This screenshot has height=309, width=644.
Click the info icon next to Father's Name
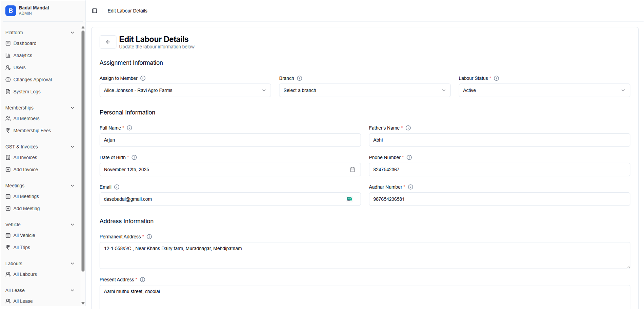coord(408,128)
